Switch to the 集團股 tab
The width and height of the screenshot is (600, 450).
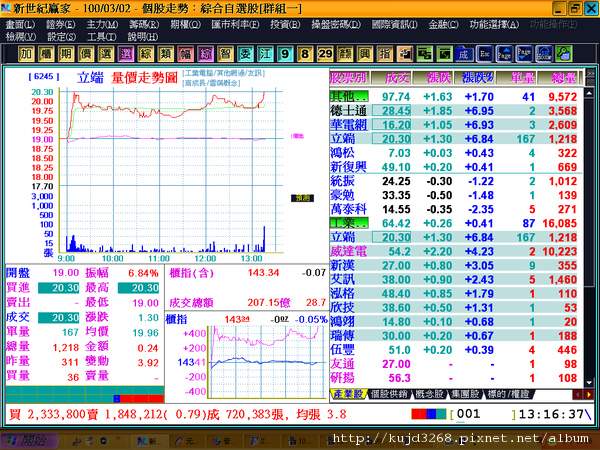pyautogui.click(x=465, y=394)
